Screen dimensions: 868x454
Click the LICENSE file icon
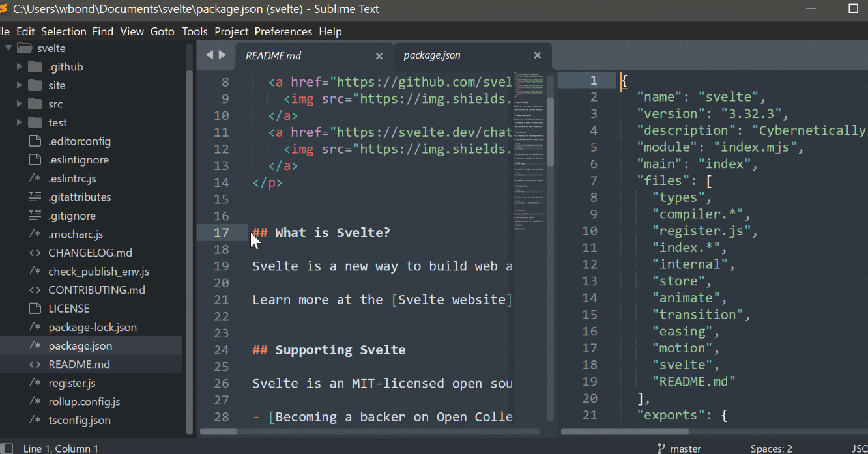tap(35, 308)
